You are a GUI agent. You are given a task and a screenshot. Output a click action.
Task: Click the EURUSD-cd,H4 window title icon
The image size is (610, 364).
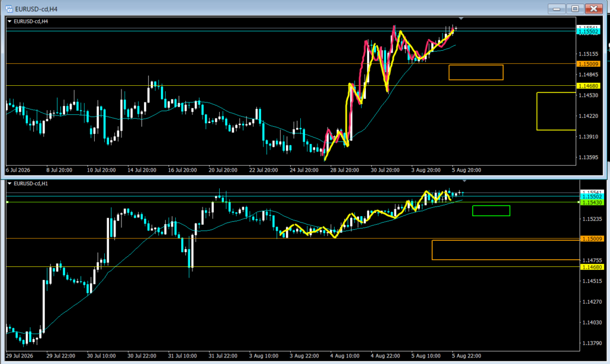9,8
